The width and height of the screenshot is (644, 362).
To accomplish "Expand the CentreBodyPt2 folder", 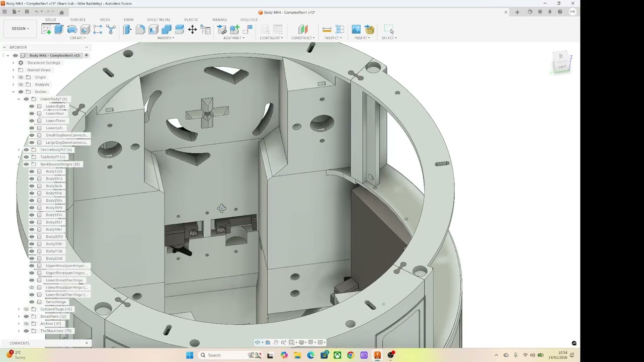I will [x=19, y=150].
